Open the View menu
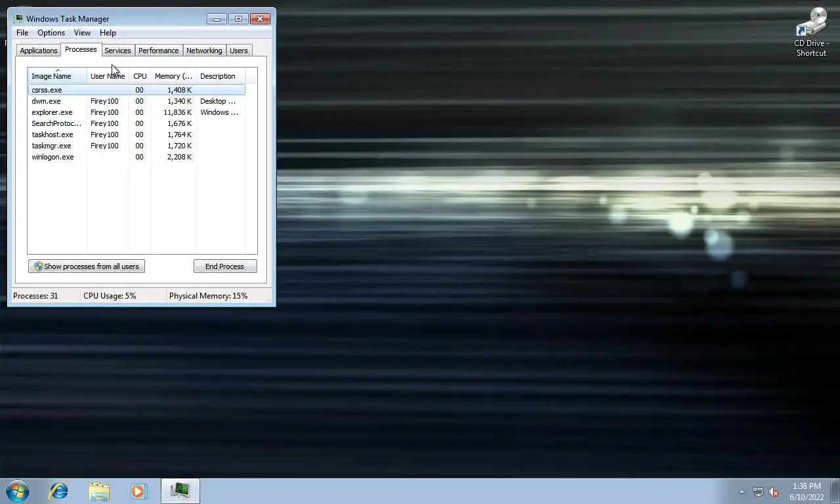Viewport: 840px width, 504px height. [x=82, y=33]
